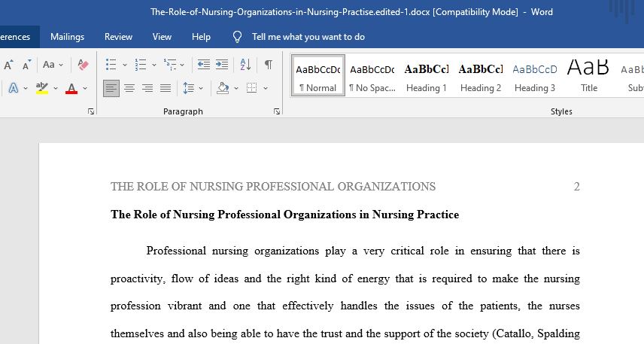Insert bulleted list
Viewport: 644px width, 344px height.
tap(111, 65)
